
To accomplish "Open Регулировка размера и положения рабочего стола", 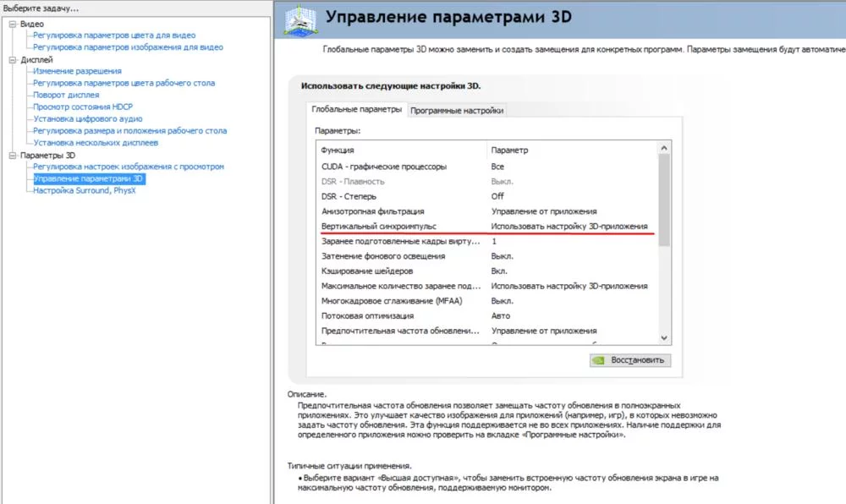I will point(130,130).
